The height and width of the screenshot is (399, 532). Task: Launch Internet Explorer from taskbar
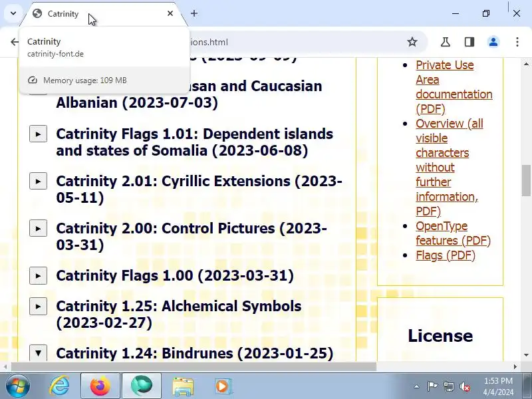59,386
